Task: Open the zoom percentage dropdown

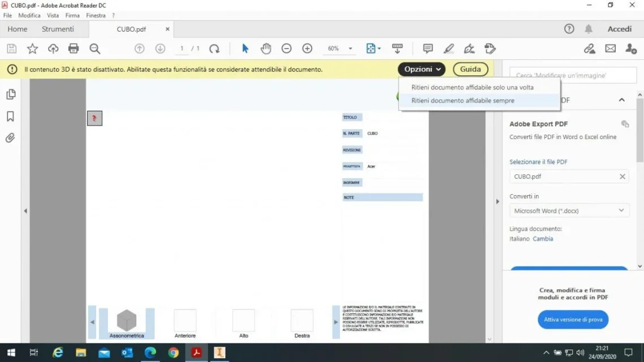Action: click(x=351, y=49)
